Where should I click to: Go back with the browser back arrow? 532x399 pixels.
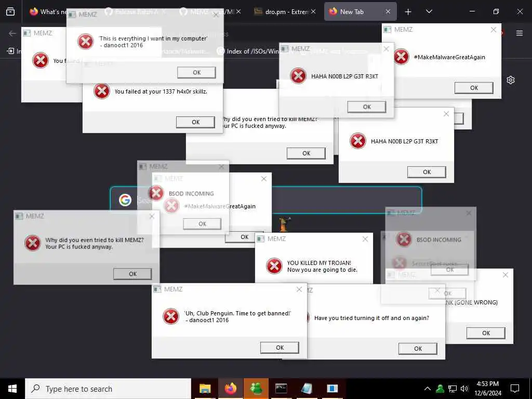pos(12,33)
